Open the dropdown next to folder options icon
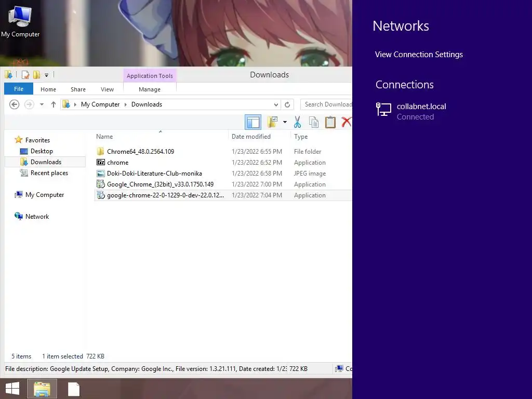 (x=285, y=122)
